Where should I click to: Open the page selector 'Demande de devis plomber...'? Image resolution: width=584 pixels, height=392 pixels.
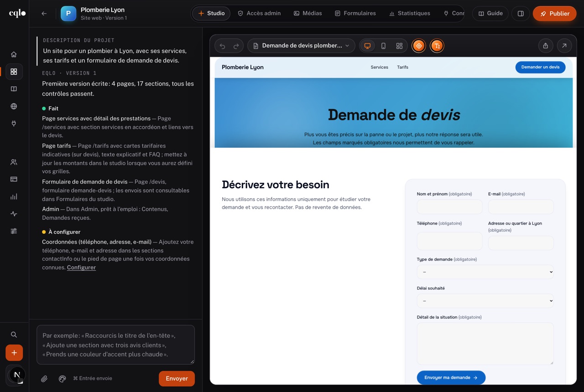pyautogui.click(x=301, y=46)
